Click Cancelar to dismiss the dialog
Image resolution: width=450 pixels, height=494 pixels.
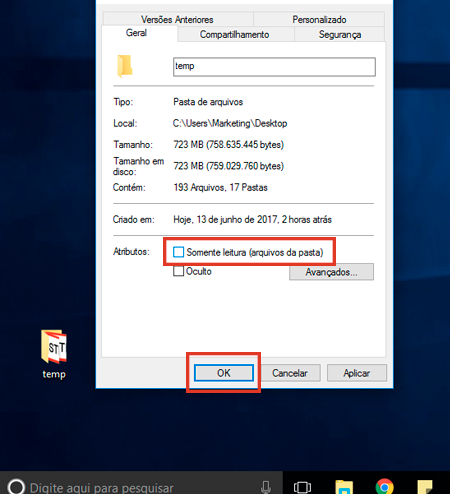(290, 373)
